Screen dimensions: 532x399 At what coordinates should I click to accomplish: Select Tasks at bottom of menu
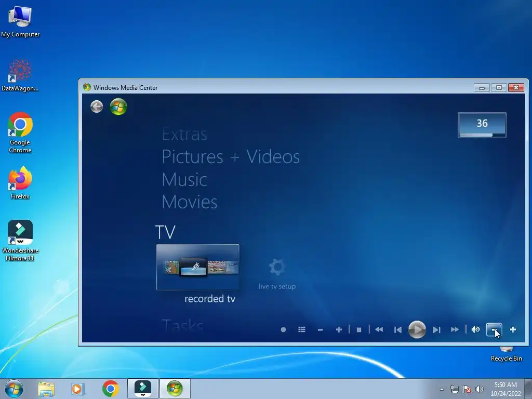pos(182,326)
